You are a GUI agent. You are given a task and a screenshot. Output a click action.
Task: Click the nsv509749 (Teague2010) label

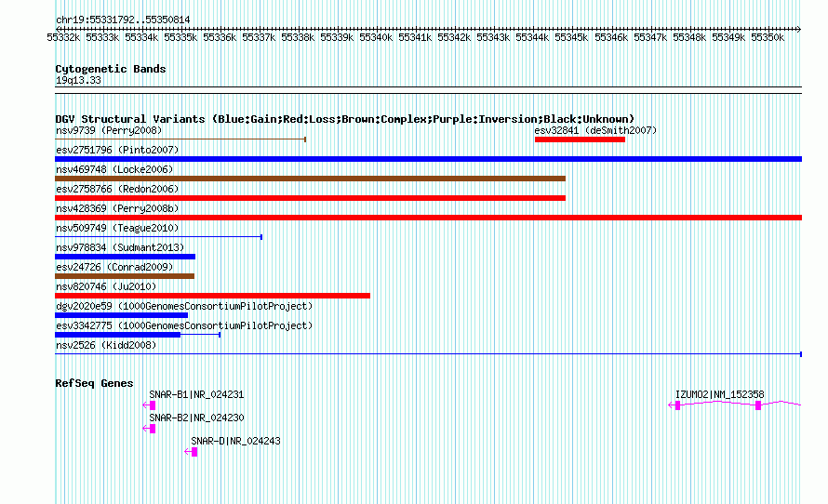pos(117,228)
